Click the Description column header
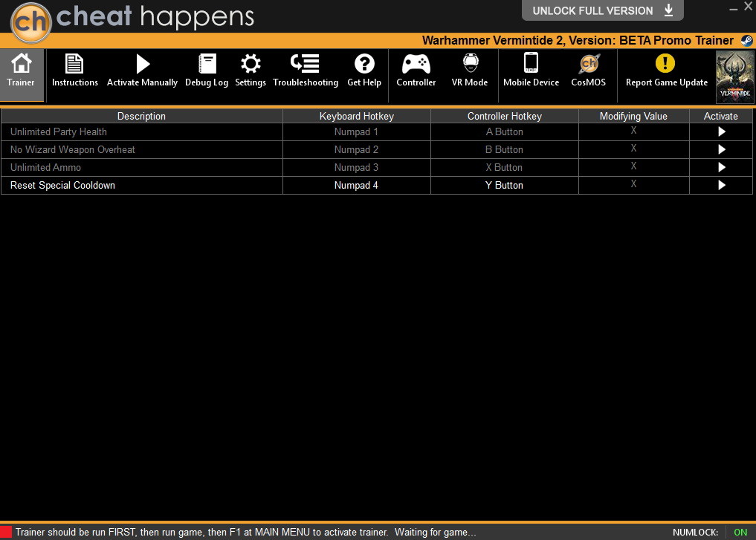This screenshot has height=540, width=756. point(141,116)
